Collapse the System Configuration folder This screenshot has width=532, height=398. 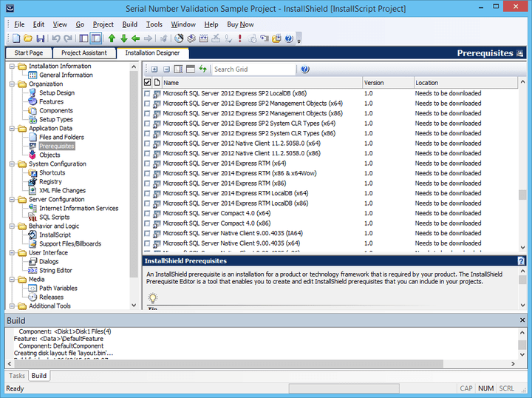coord(13,163)
